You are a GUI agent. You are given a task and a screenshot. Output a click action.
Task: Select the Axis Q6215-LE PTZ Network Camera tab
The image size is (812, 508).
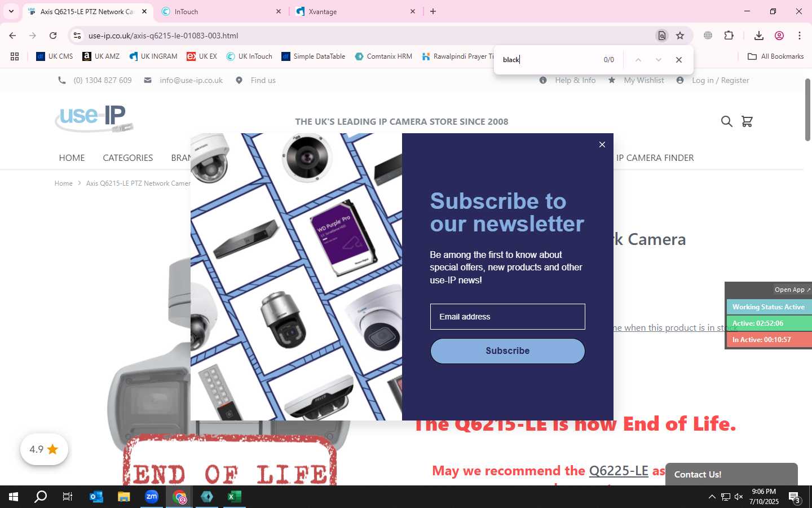pyautogui.click(x=87, y=11)
